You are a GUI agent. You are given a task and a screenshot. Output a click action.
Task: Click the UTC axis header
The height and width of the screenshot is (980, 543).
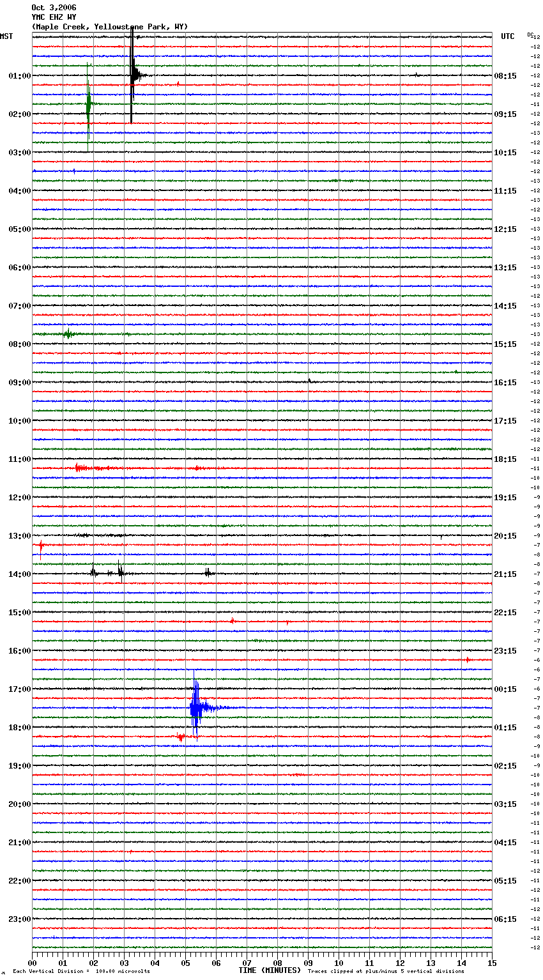[508, 36]
